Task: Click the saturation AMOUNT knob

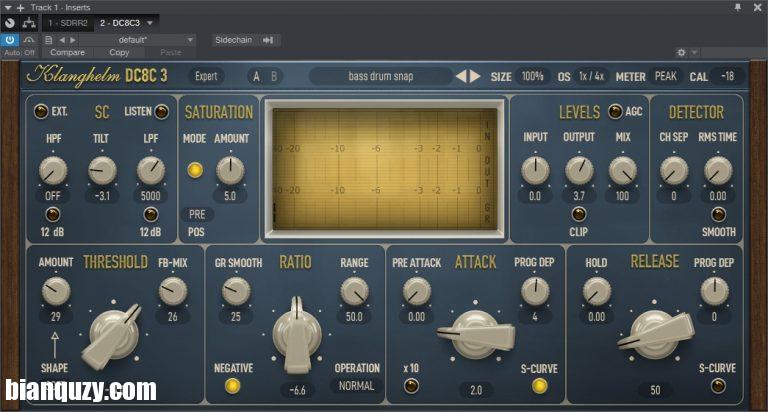Action: click(x=230, y=170)
